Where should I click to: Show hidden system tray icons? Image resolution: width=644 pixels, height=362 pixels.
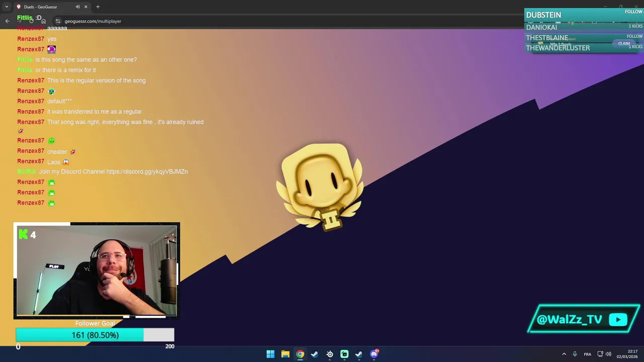point(563,354)
